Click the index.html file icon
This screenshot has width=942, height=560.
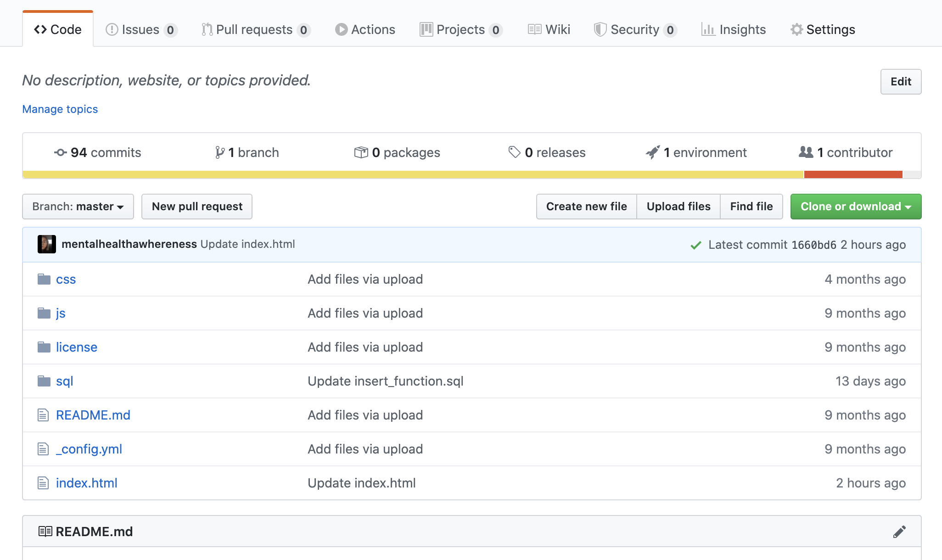tap(43, 483)
